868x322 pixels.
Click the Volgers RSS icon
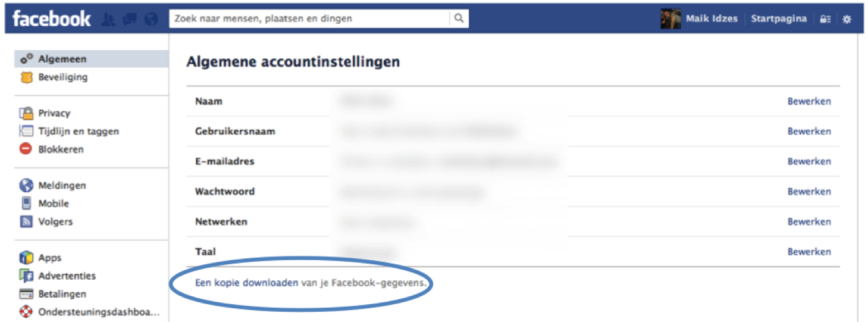(x=26, y=221)
